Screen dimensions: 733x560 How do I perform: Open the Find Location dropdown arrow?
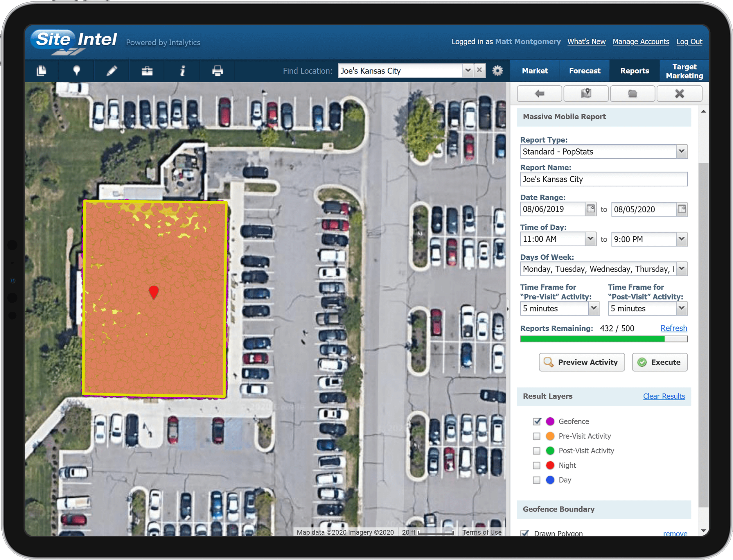tap(468, 70)
